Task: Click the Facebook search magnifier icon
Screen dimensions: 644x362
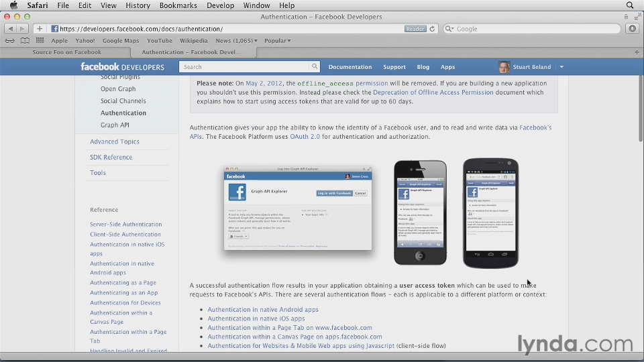Action: pos(314,67)
